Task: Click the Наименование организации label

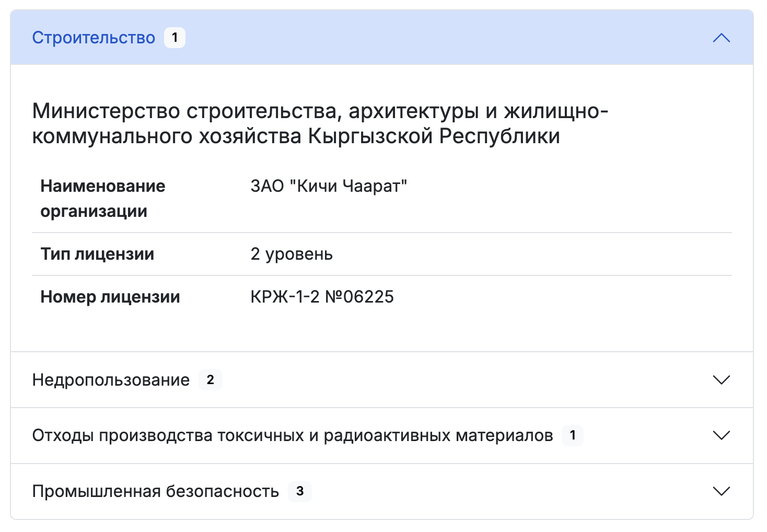Action: tap(102, 199)
